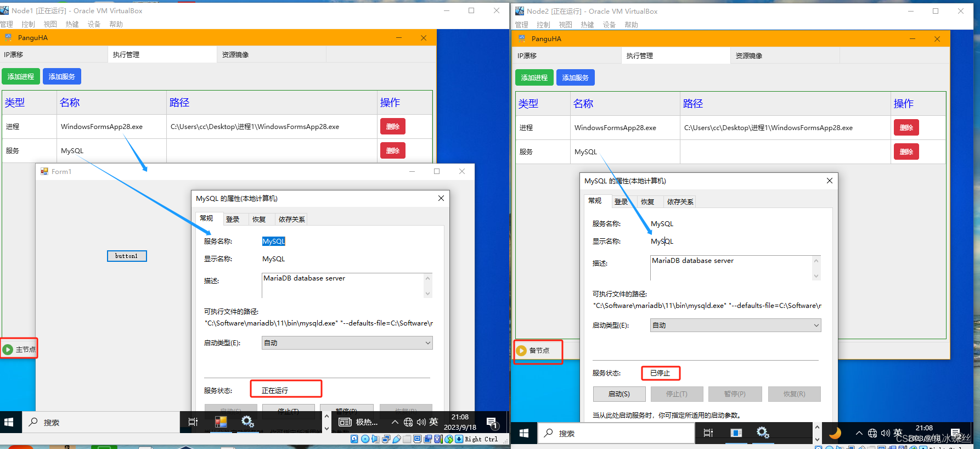Screen dimensions: 980x449
Task: Click network globe icon in Node1 tray
Action: click(x=408, y=422)
